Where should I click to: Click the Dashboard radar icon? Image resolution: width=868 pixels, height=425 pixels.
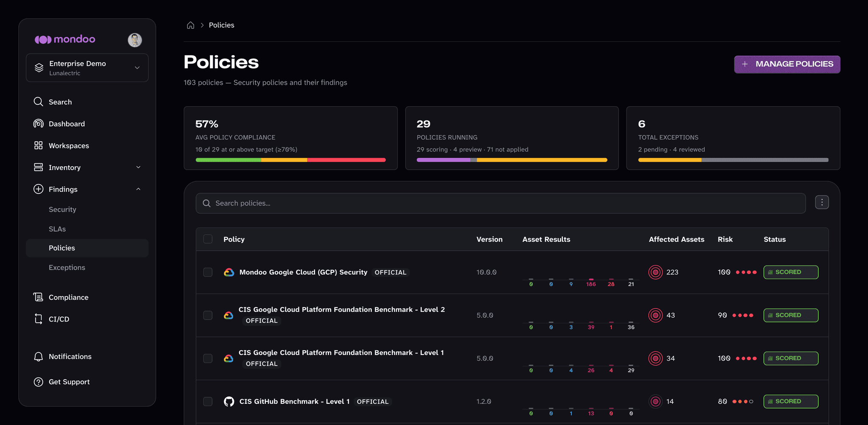pos(39,123)
